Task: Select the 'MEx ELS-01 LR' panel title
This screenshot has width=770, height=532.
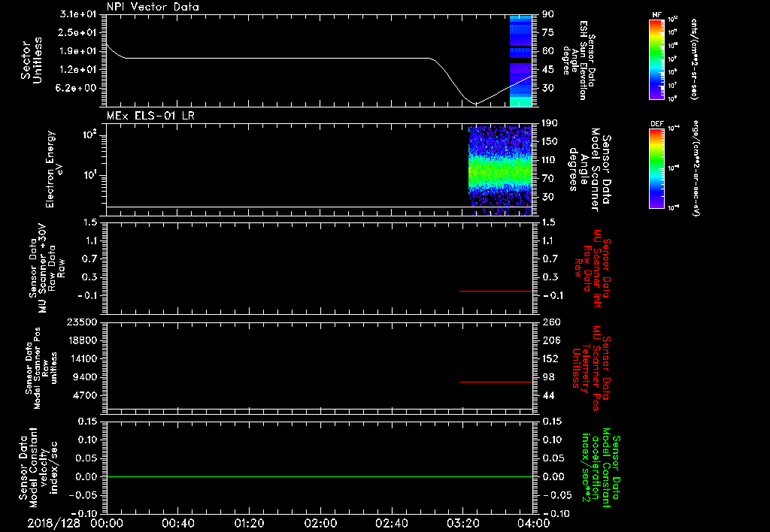Action: 150,115
